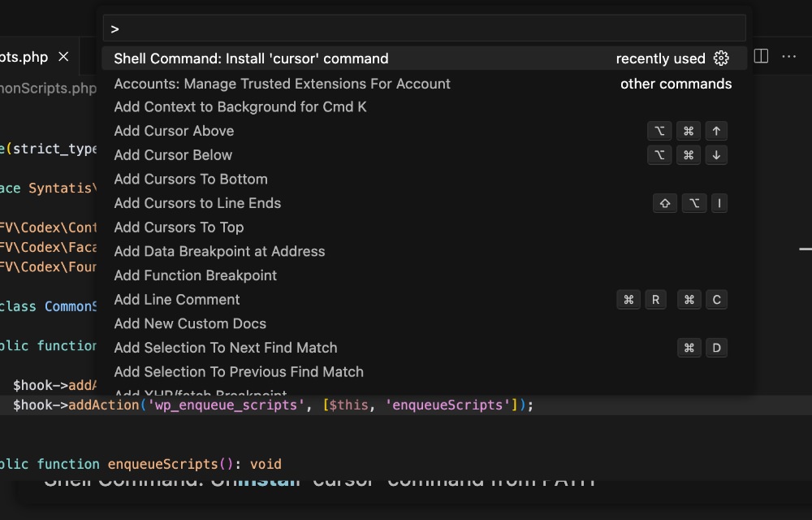812x520 pixels.
Task: Click the up-arrow key badge for Add Cursor Above
Action: [x=716, y=131]
